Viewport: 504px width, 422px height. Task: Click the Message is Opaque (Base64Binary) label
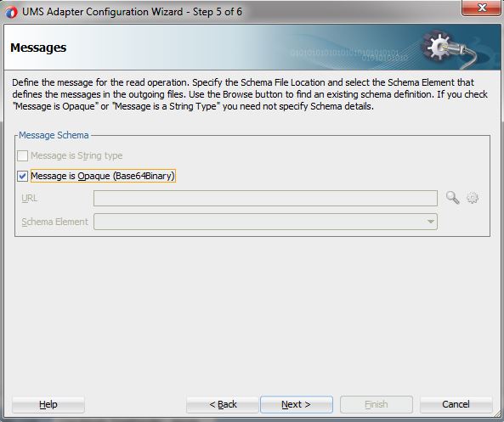(103, 176)
